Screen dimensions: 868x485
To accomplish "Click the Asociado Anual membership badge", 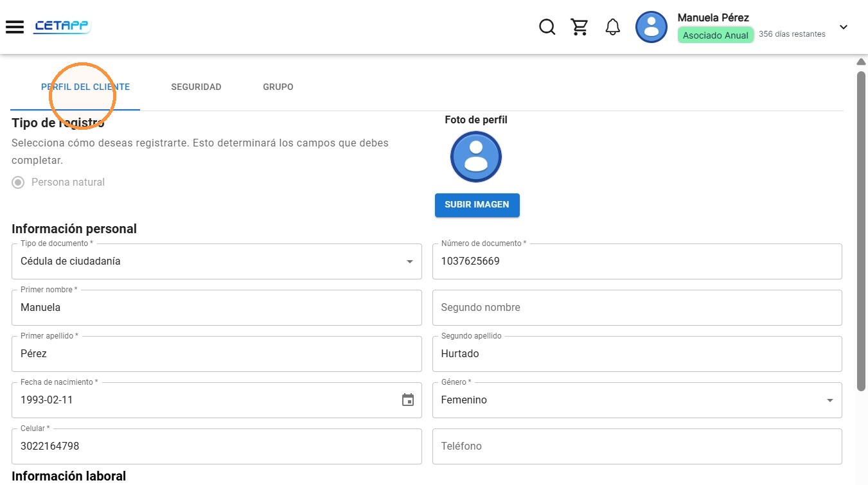I will pyautogui.click(x=716, y=35).
